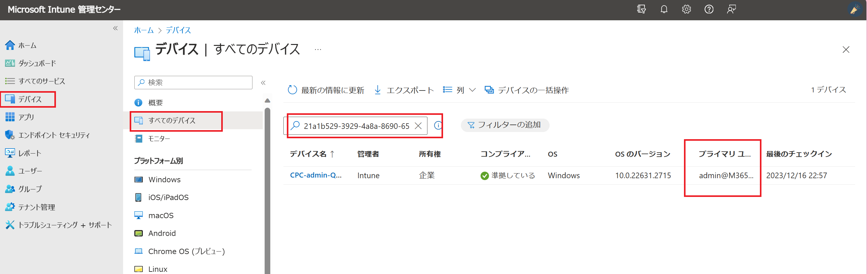Click 準拠している compliance status
This screenshot has width=868, height=274.
point(508,176)
